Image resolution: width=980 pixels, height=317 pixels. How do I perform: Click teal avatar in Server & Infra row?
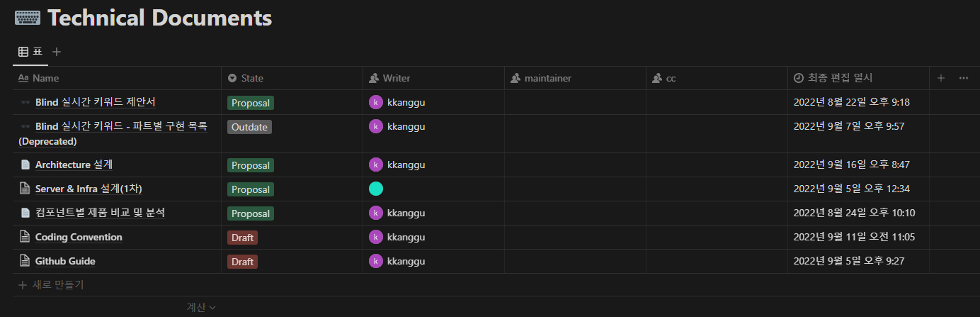[376, 189]
